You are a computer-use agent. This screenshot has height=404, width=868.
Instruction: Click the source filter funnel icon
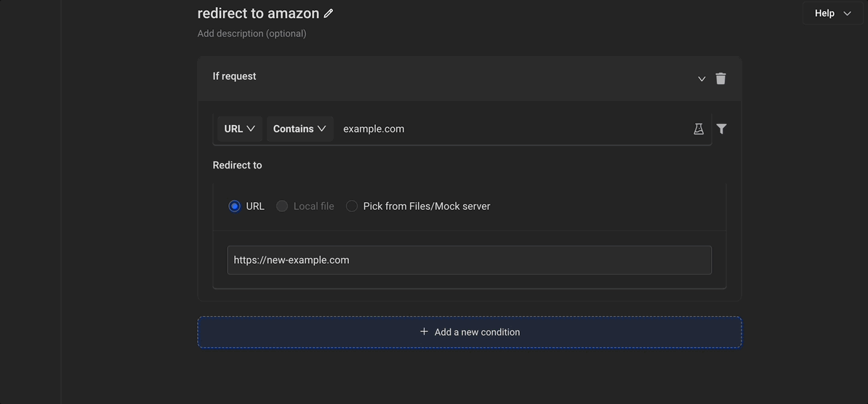(x=721, y=129)
